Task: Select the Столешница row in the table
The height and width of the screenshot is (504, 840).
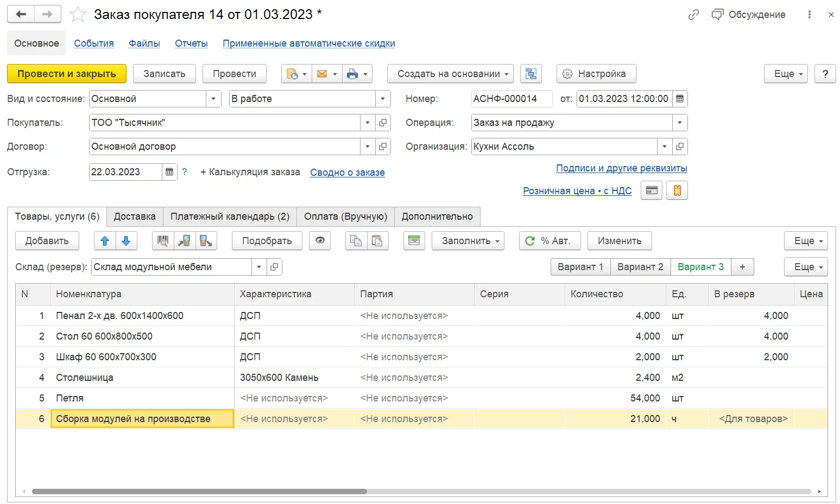Action: click(421, 378)
